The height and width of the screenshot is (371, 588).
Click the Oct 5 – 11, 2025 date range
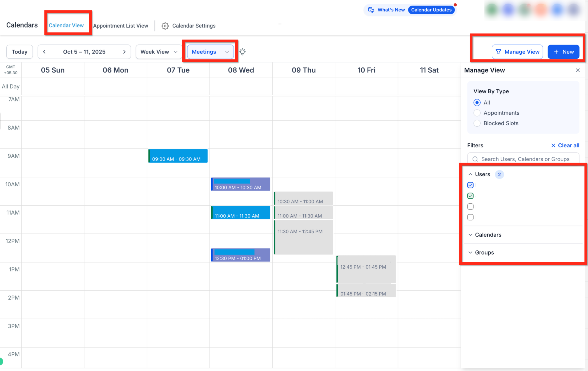(84, 52)
